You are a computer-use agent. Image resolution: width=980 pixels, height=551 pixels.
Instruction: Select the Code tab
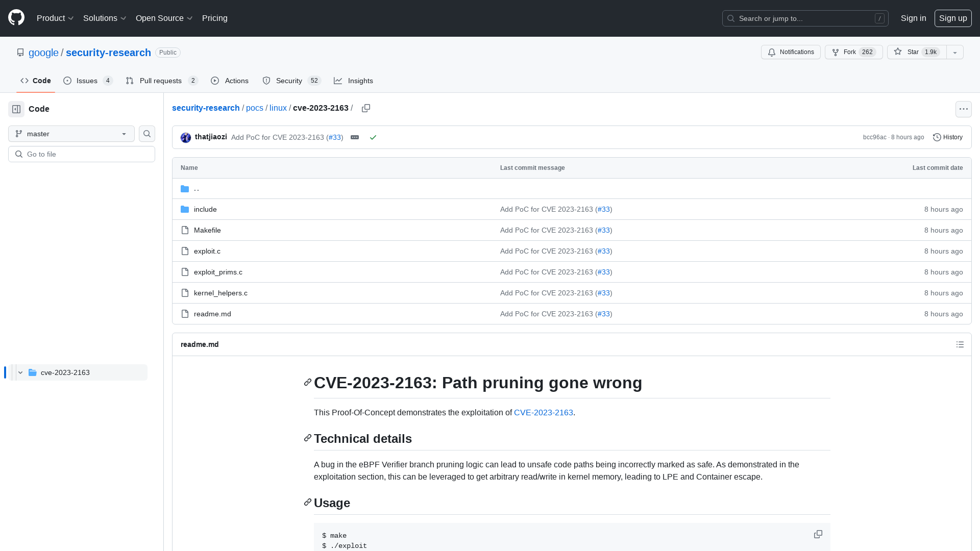pyautogui.click(x=36, y=81)
